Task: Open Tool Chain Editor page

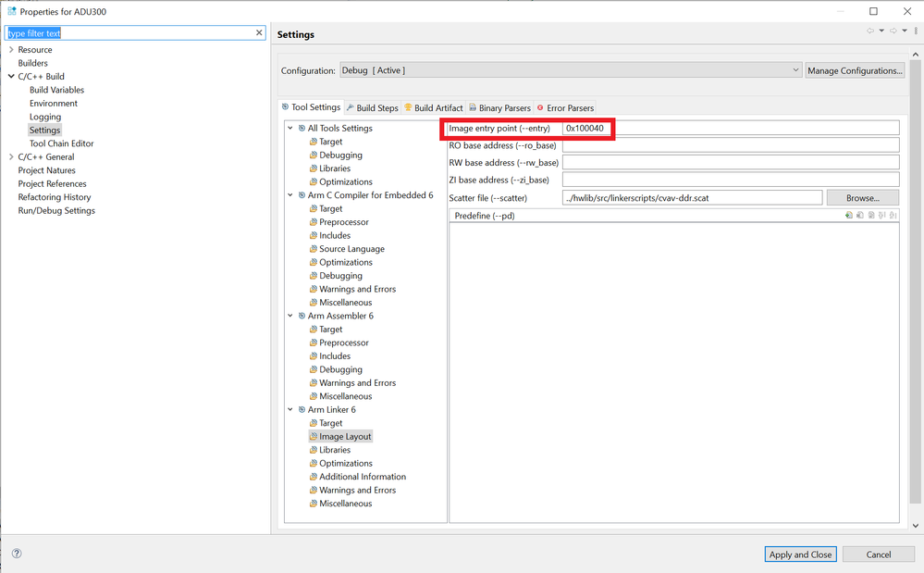Action: click(x=61, y=143)
